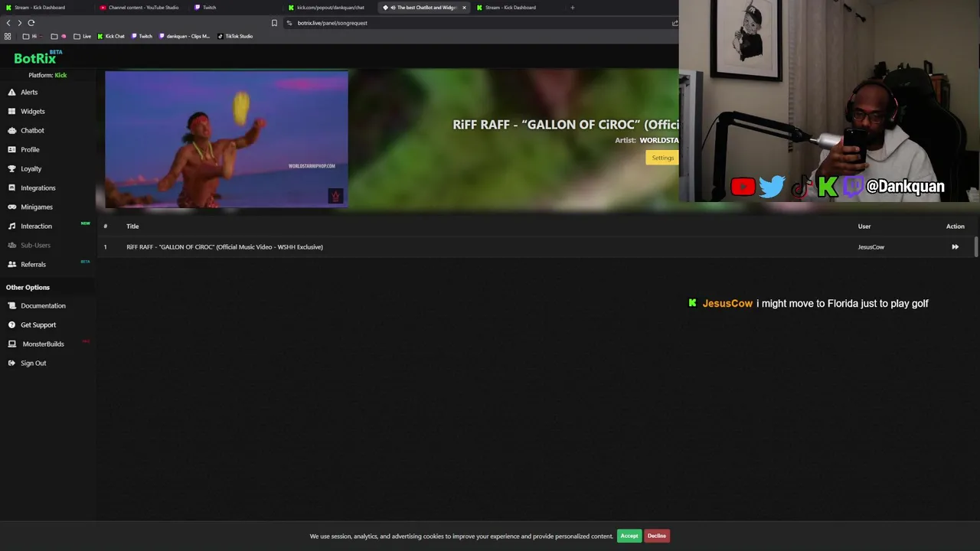
Task: Click the song queue vertical scrollbar
Action: (976, 246)
